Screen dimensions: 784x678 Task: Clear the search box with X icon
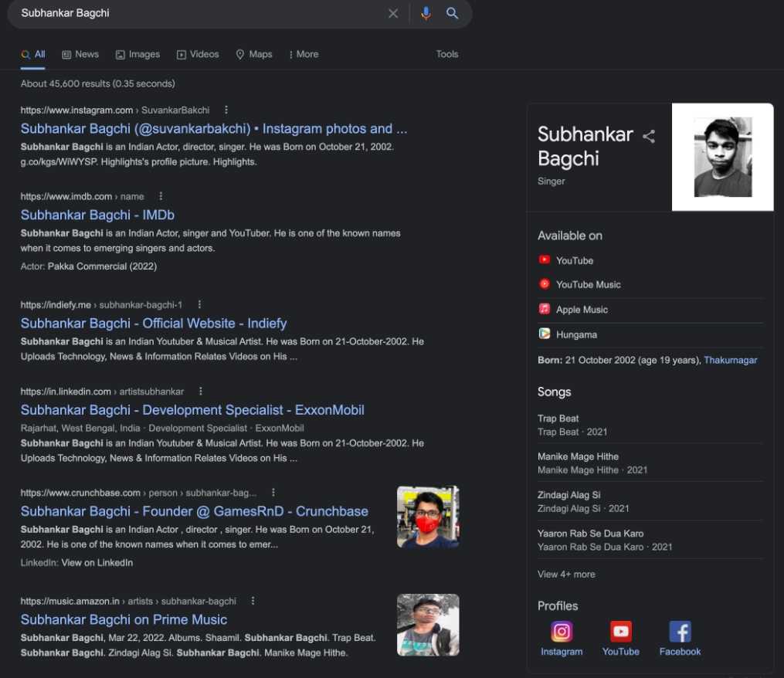(x=393, y=13)
